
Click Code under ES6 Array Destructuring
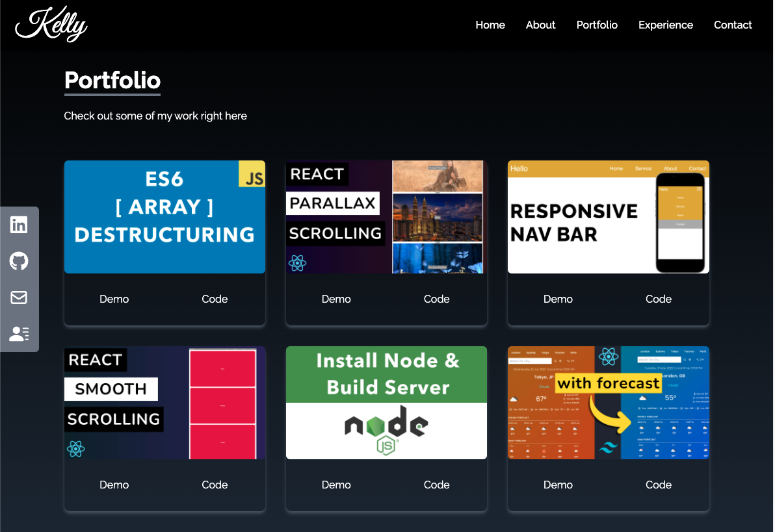215,299
